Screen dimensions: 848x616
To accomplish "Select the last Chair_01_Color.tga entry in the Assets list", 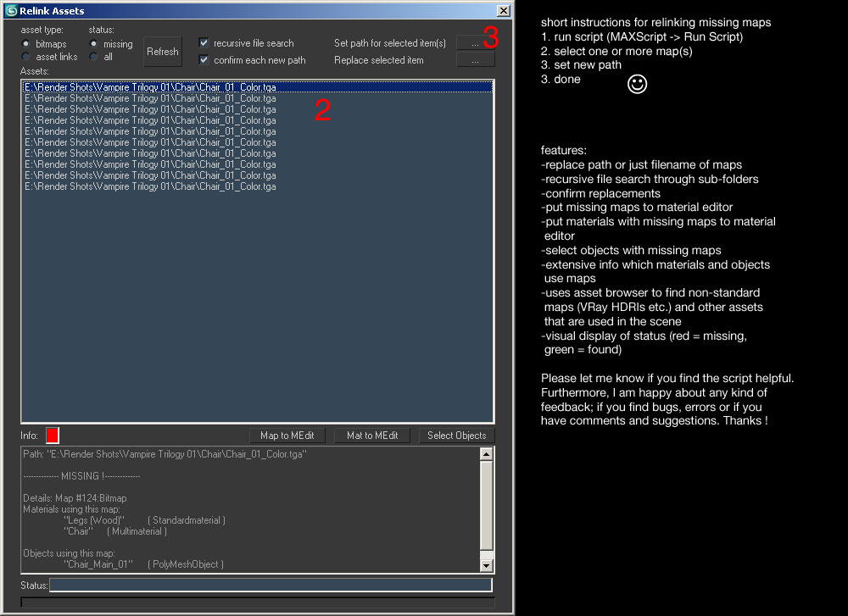I will [150, 186].
